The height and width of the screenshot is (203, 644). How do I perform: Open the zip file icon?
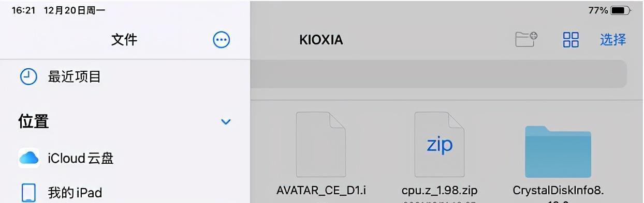[440, 145]
